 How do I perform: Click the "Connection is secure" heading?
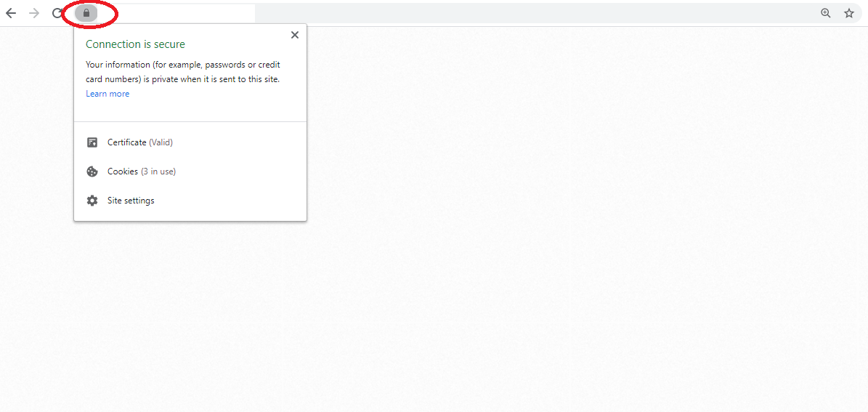point(135,44)
